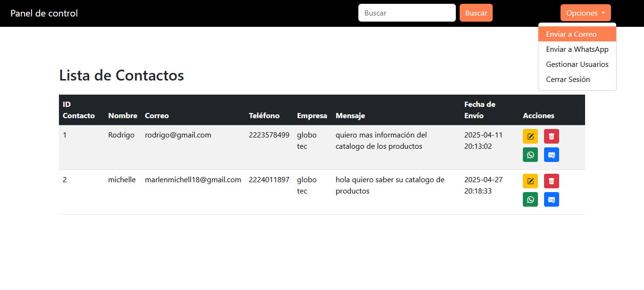This screenshot has width=644, height=290.
Task: Delete michelle's contact using trash icon
Action: [x=552, y=181]
